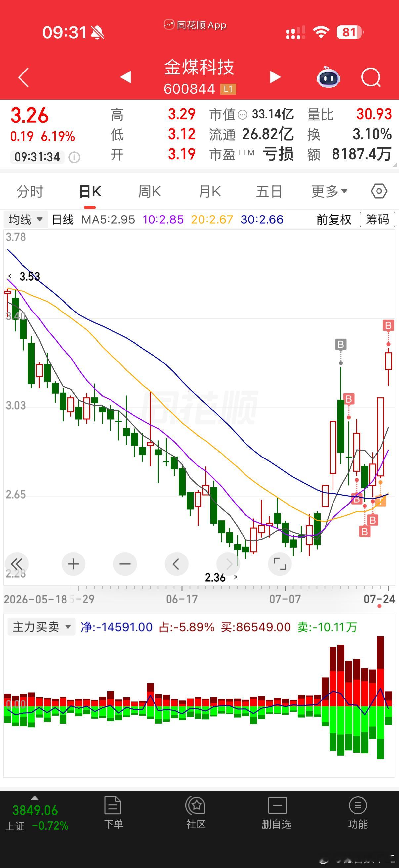Screen dimensions: 399x868
Task: Tap the smiley icon next to 市值
Action: coord(243,115)
